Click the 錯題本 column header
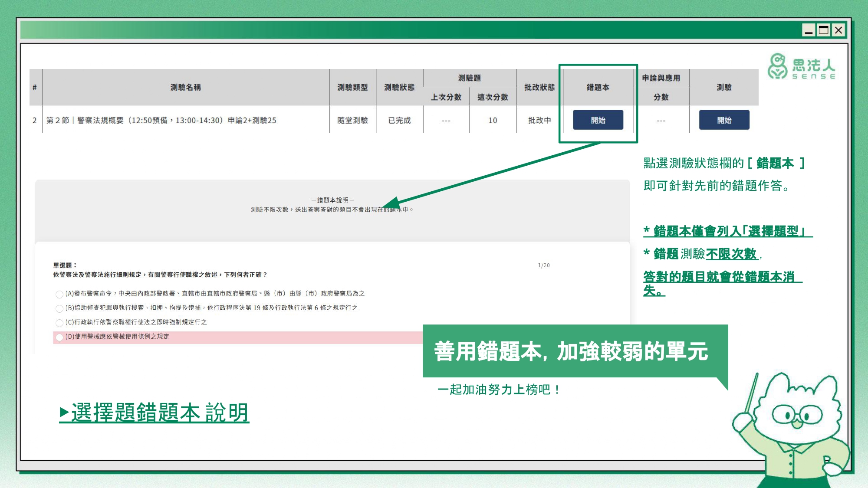This screenshot has height=488, width=868. coord(598,88)
